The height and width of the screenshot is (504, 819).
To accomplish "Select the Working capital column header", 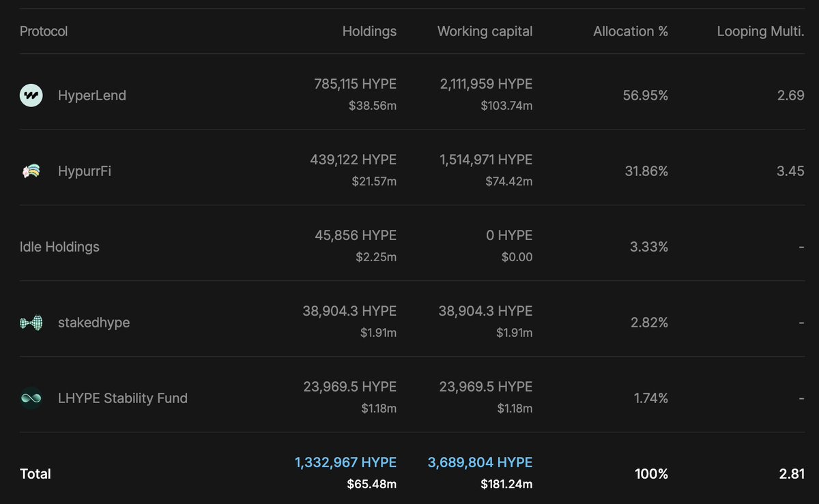I will pyautogui.click(x=485, y=31).
